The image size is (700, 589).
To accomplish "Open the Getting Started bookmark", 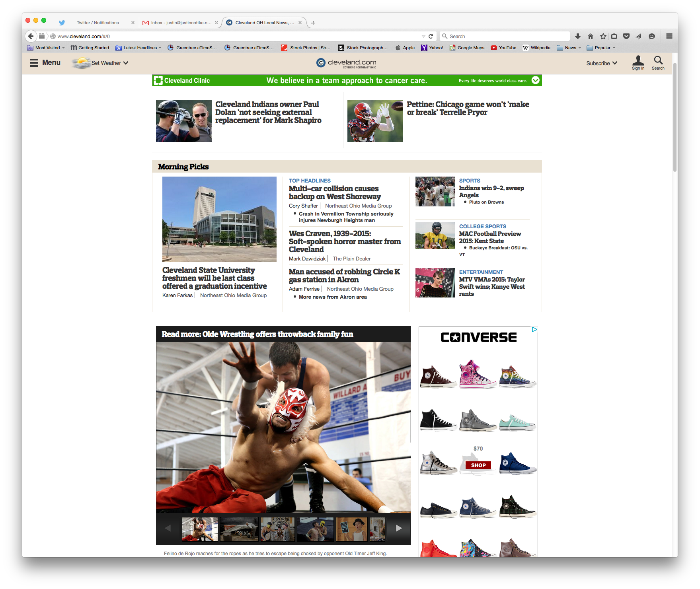I will pos(90,48).
